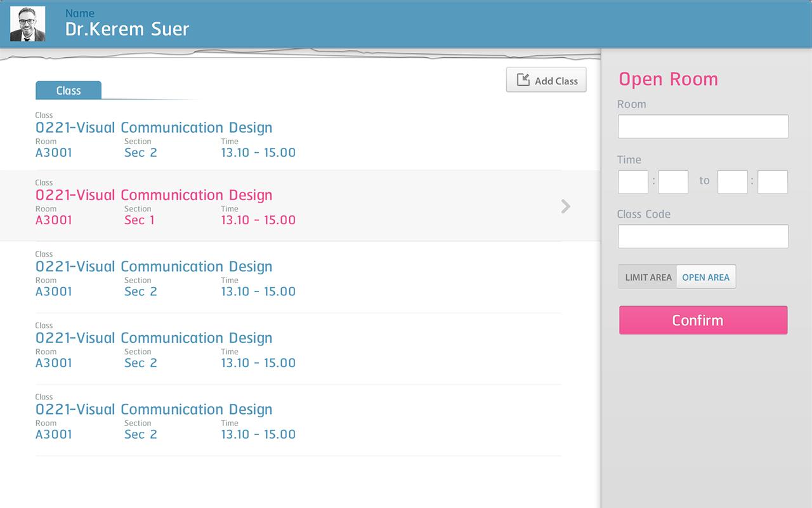Click the end hour time box

tap(733, 182)
